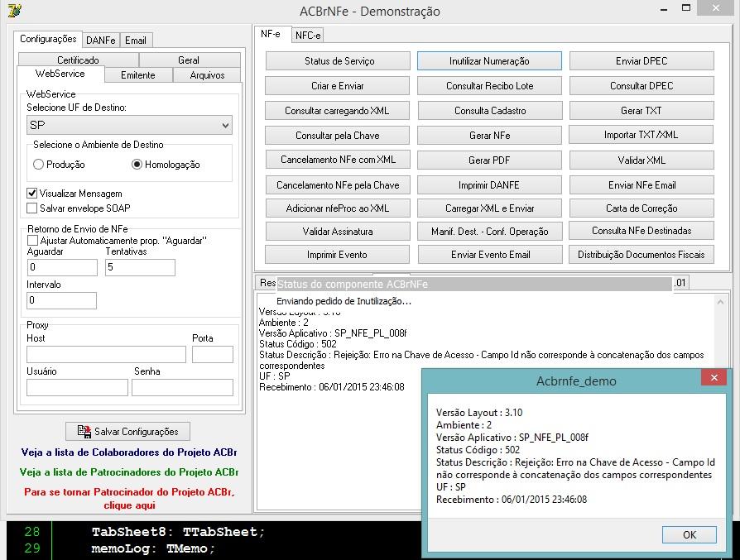The image size is (740, 560).
Task: Click the Carta de Correção button
Action: click(641, 208)
